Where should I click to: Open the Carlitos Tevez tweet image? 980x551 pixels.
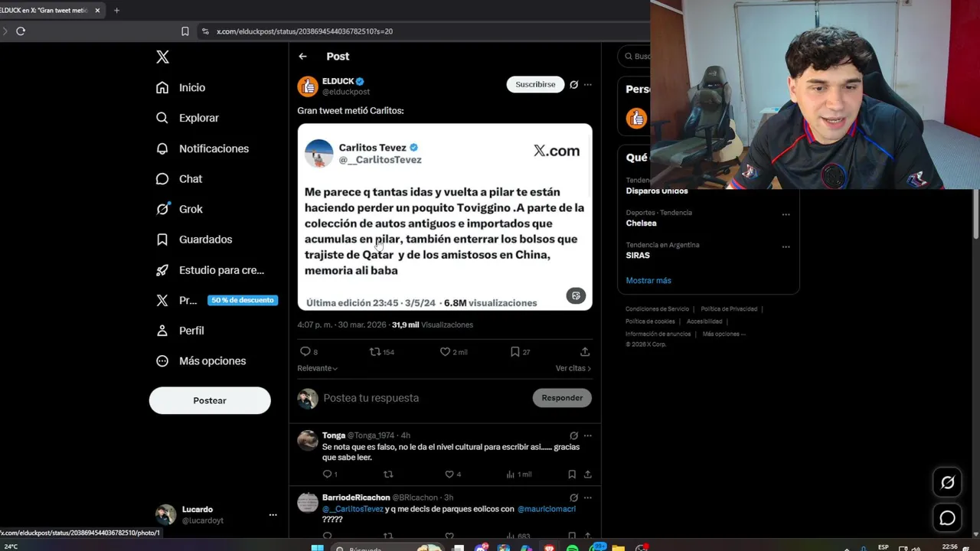[445, 217]
